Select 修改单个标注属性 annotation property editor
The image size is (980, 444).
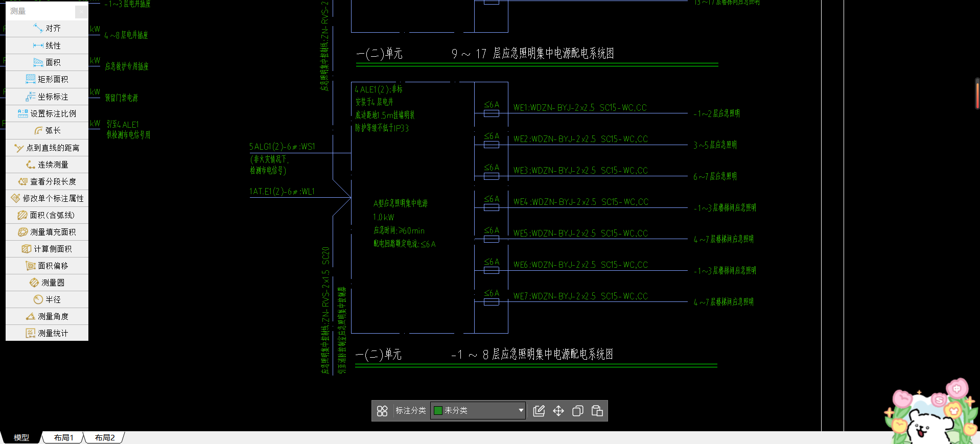click(x=47, y=198)
